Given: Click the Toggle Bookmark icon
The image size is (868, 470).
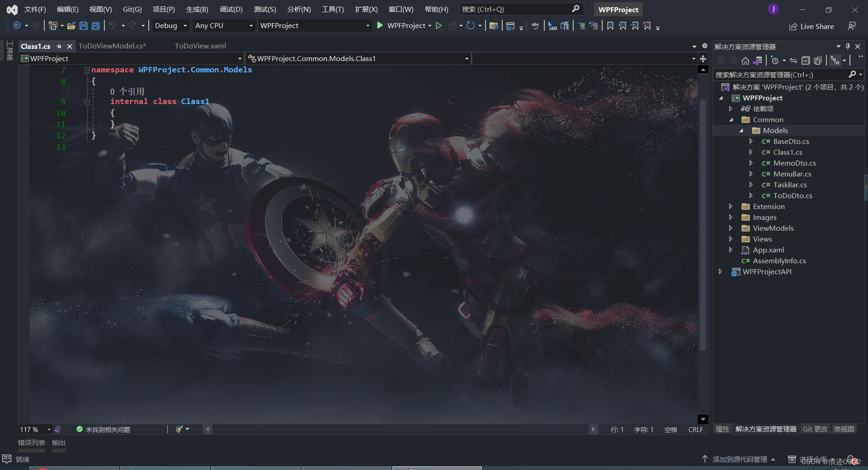Looking at the screenshot, I should point(610,26).
